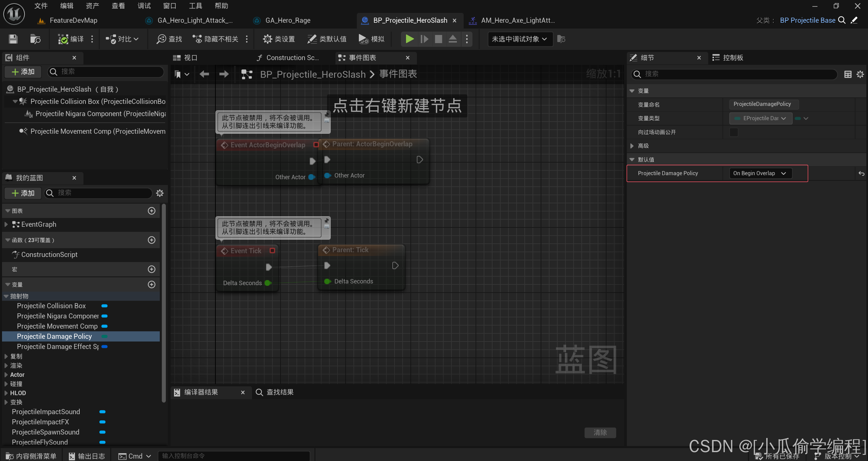Toggle visibility pill of Projectile Damage Policy

(x=104, y=336)
